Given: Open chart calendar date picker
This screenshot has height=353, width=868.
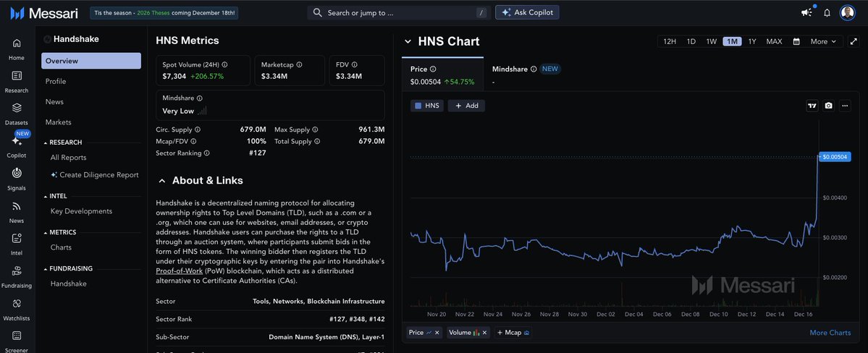Looking at the screenshot, I should point(796,41).
